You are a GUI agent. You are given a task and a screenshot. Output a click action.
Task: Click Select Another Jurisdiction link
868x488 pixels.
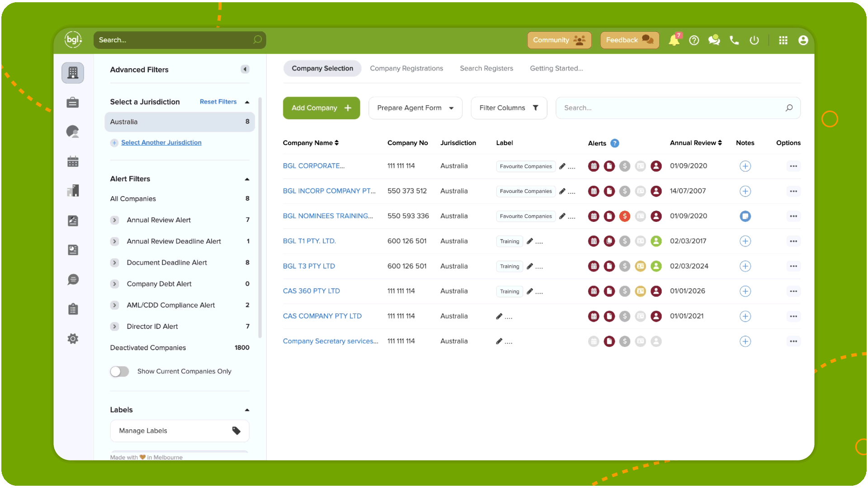coord(161,143)
